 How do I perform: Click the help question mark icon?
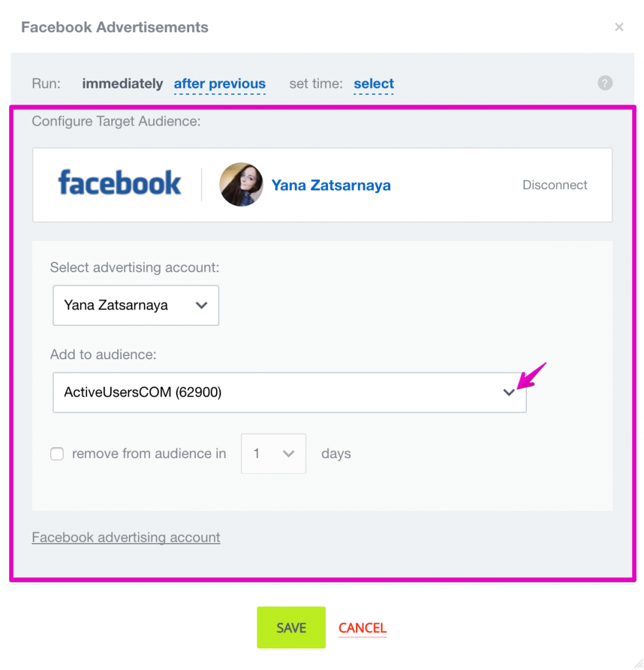605,83
